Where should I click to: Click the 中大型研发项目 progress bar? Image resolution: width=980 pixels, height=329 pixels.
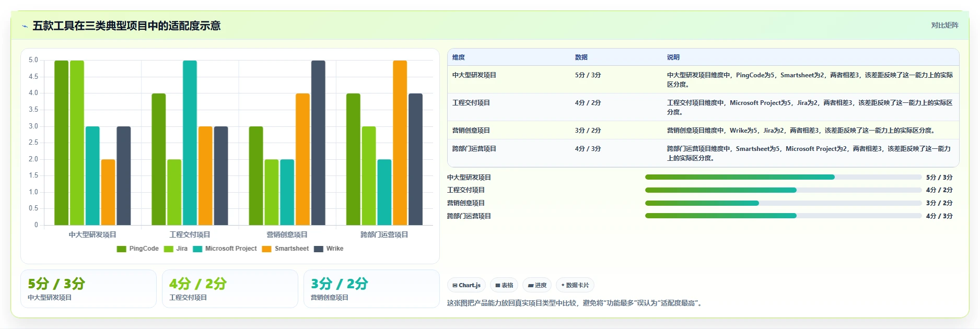pyautogui.click(x=783, y=177)
